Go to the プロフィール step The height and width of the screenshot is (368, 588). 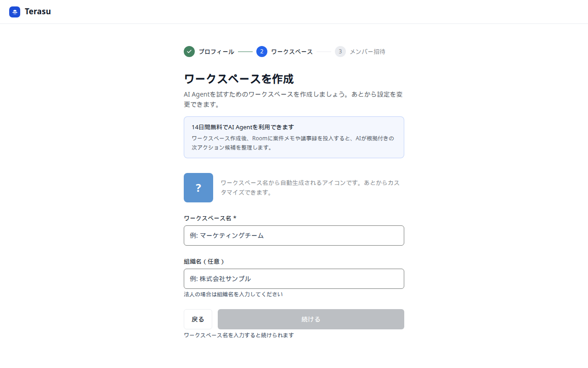pyautogui.click(x=216, y=52)
